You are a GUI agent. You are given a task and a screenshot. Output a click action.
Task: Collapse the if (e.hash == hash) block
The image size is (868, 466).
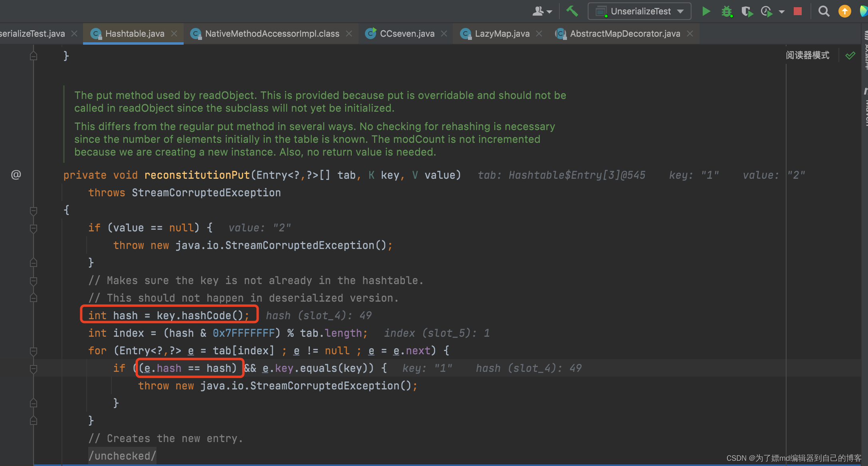click(34, 369)
